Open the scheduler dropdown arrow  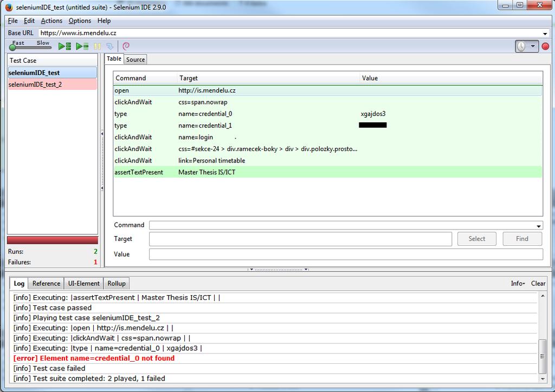click(533, 47)
